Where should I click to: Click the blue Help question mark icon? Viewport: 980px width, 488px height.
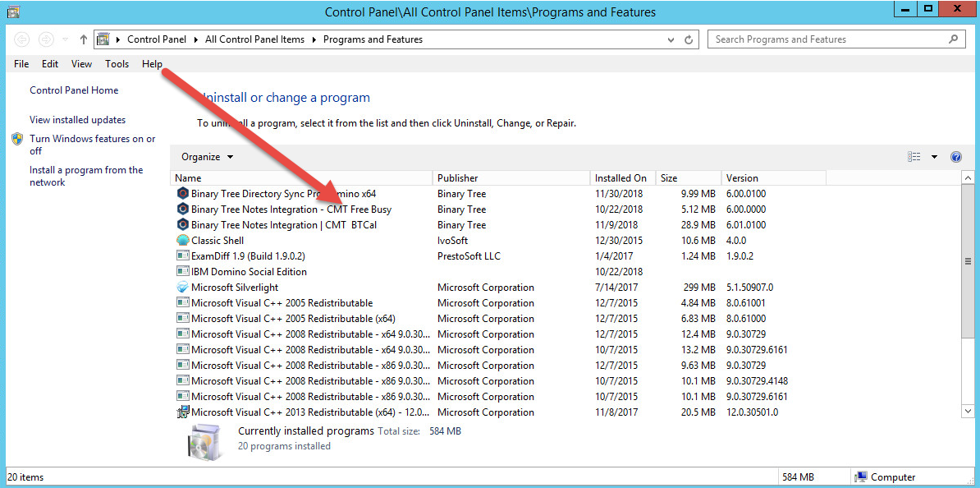pyautogui.click(x=955, y=157)
